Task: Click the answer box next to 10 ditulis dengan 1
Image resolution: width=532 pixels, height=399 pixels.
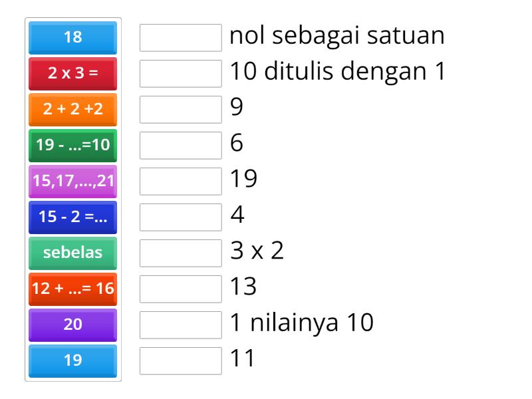Action: tap(180, 74)
